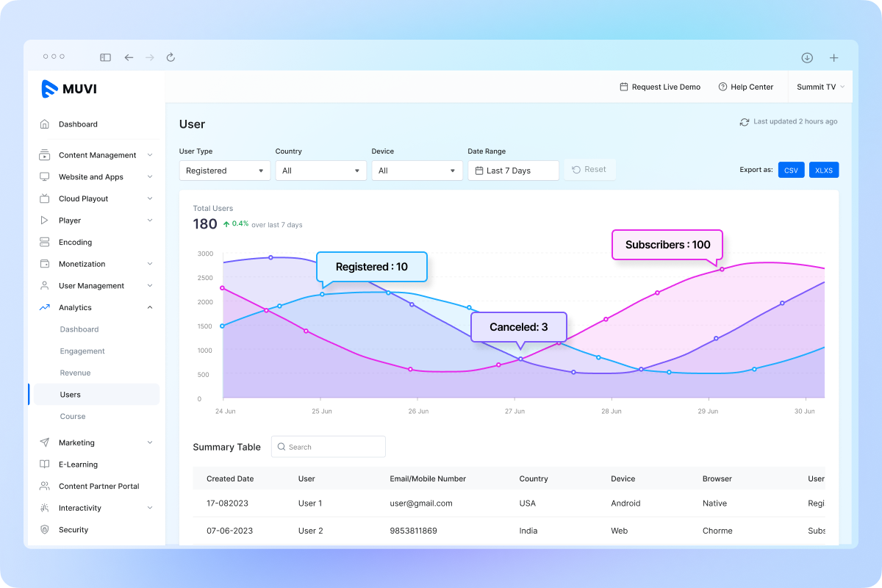This screenshot has width=882, height=588.
Task: Open the Country filter dropdown
Action: [320, 171]
